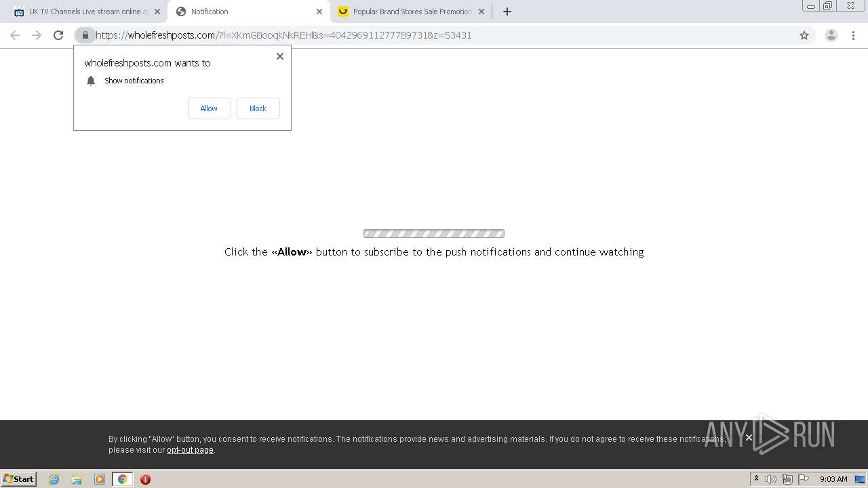Screen dimensions: 868x488
Task: Show hidden system tray icons
Action: click(756, 479)
